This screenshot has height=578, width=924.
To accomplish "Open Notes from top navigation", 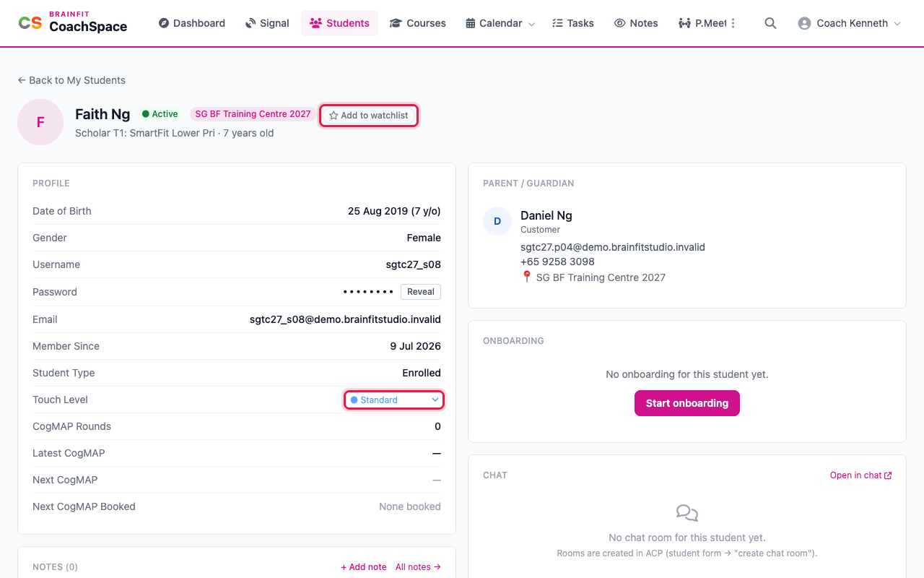I will (x=636, y=23).
